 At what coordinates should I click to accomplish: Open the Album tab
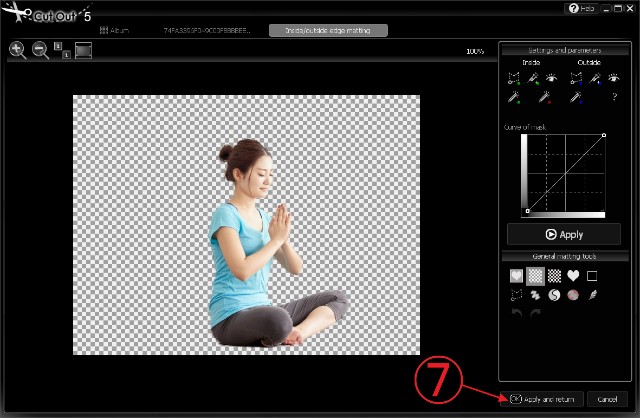coord(116,30)
